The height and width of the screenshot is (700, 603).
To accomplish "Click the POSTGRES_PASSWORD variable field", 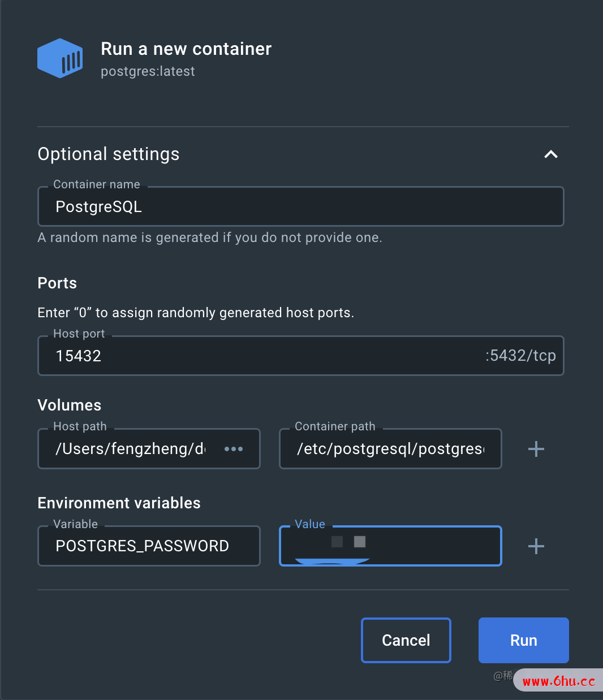I will [x=149, y=546].
